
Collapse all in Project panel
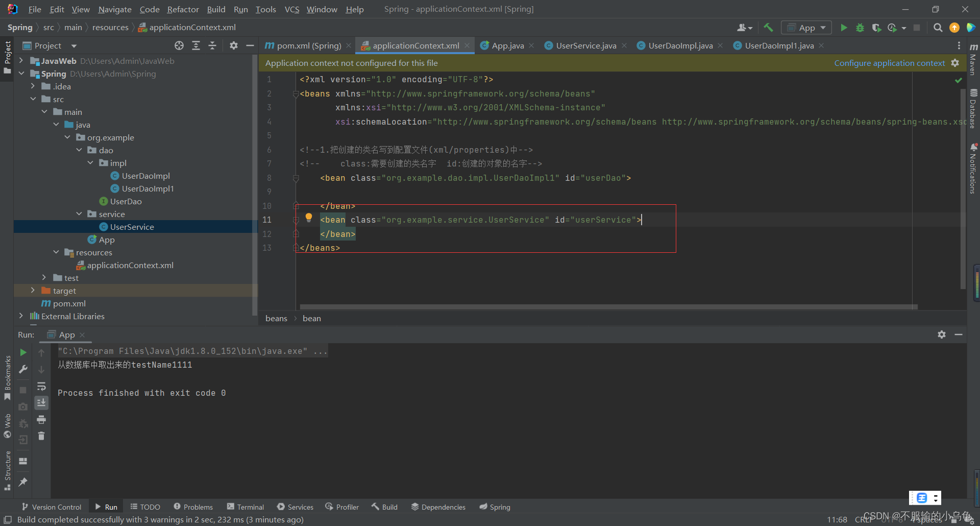point(212,45)
